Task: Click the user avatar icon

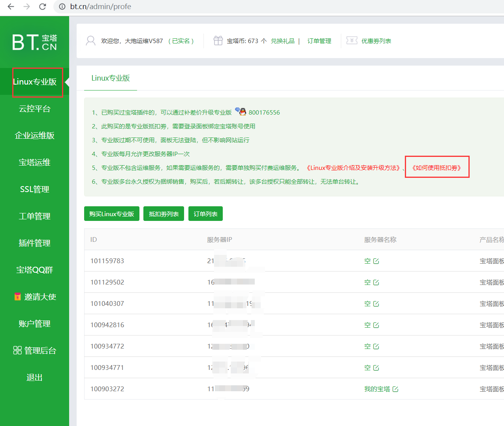Action: 90,41
